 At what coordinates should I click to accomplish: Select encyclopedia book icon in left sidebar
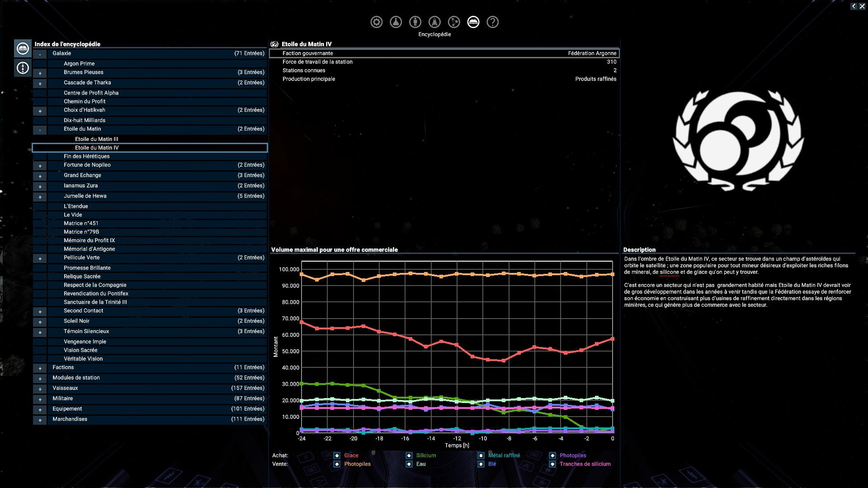23,48
